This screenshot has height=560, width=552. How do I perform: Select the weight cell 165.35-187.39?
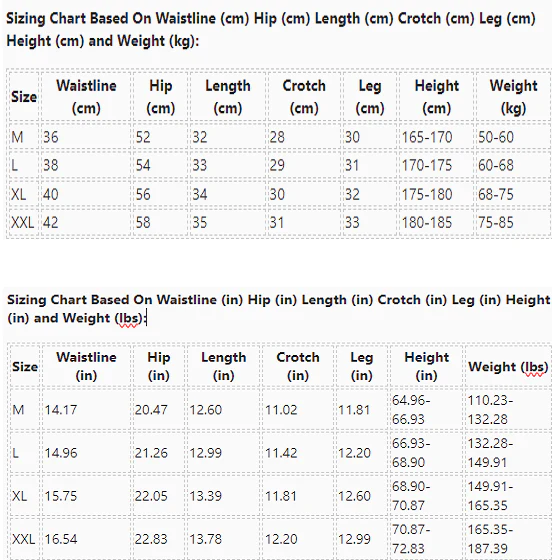click(x=508, y=539)
